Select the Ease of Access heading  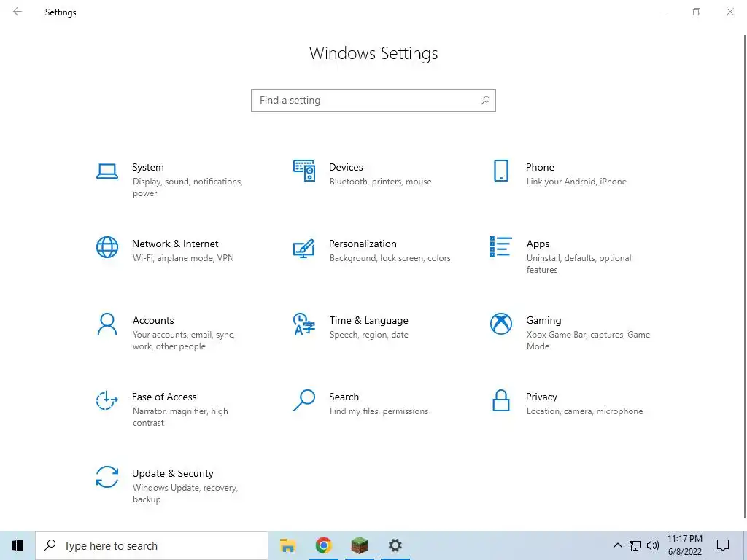pos(164,397)
